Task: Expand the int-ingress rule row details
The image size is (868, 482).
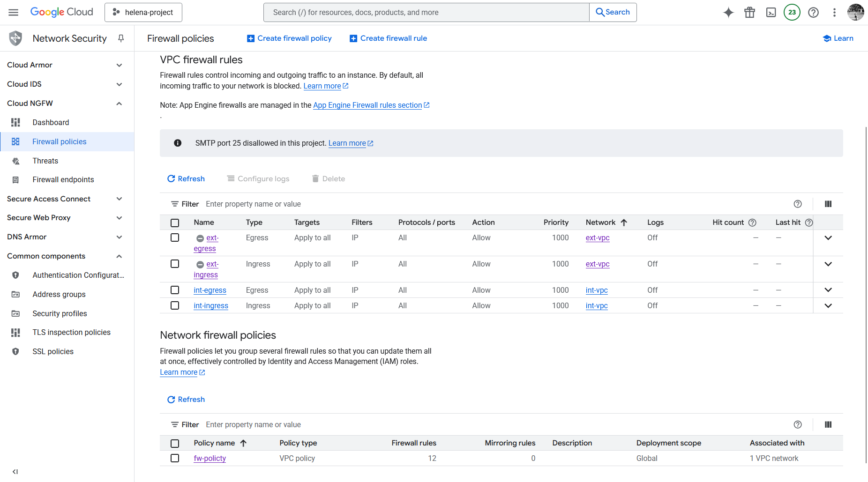Action: coord(828,306)
